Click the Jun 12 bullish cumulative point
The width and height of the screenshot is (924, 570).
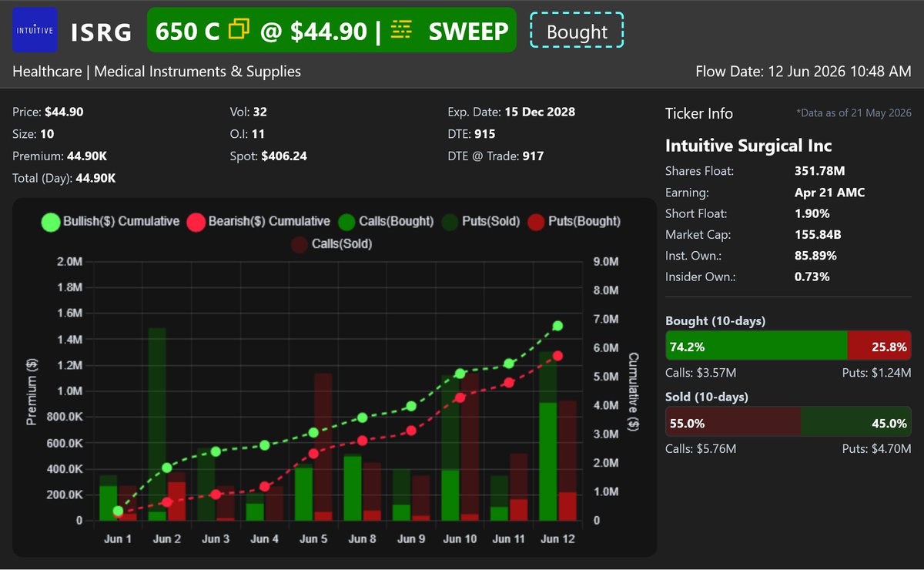[x=557, y=326]
